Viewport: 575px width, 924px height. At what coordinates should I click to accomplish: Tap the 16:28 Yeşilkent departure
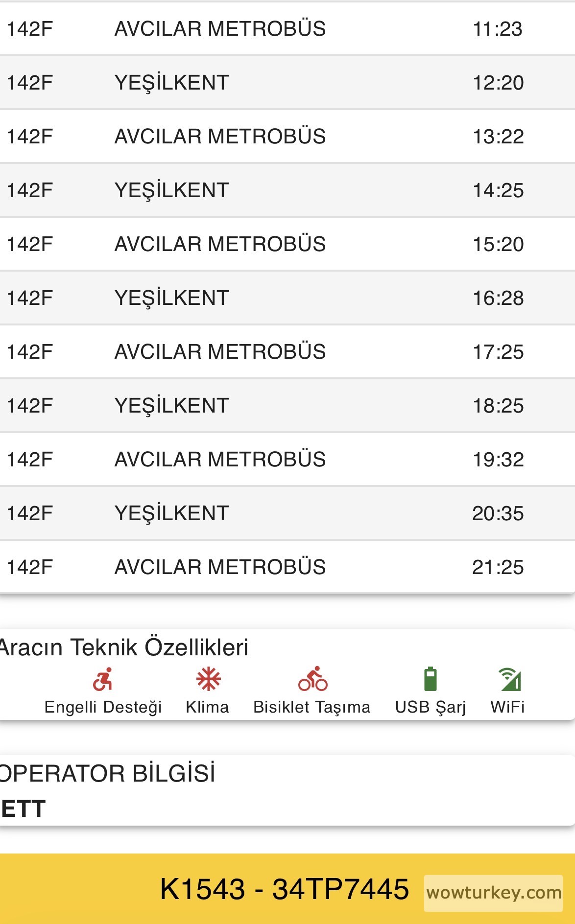point(287,298)
